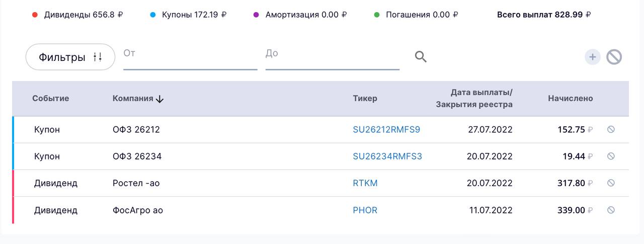Click the large gray exclude icon beside plus
The width and height of the screenshot is (644, 244).
[614, 57]
